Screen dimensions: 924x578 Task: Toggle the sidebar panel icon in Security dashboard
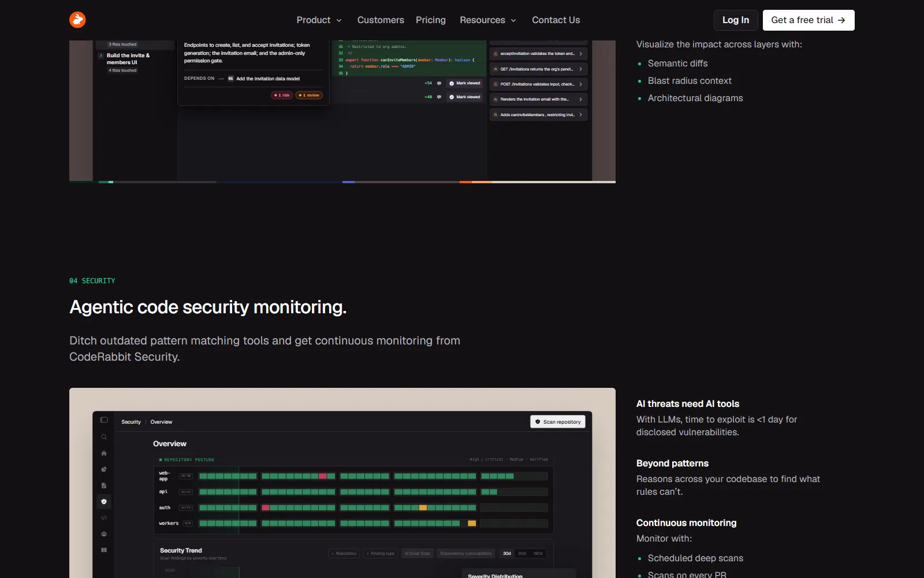pos(104,420)
